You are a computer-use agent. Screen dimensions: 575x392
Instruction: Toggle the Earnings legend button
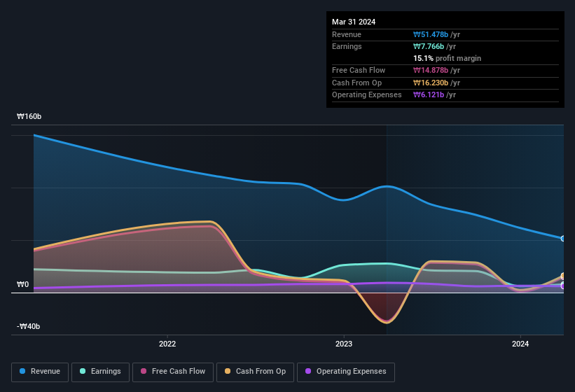pyautogui.click(x=100, y=372)
